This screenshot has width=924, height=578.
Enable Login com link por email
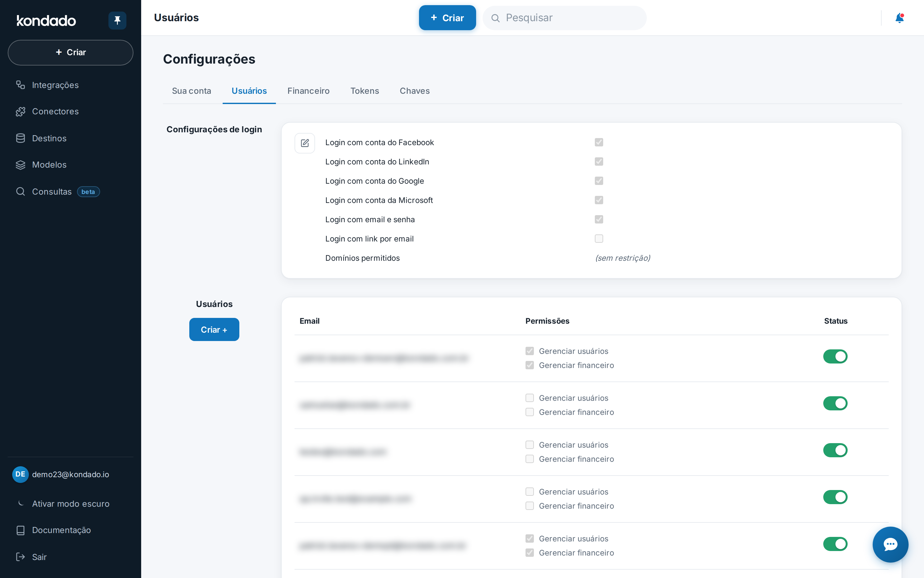tap(599, 239)
